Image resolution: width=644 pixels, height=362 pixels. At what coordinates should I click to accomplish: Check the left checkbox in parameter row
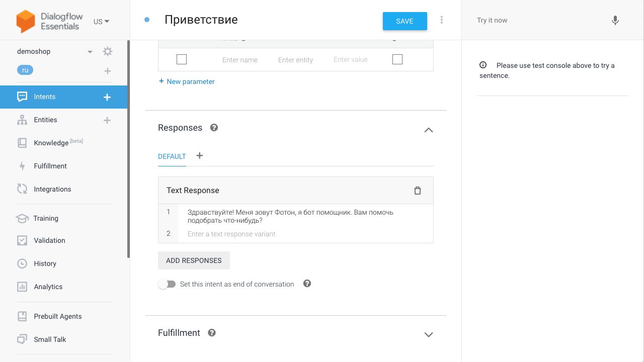pos(182,59)
